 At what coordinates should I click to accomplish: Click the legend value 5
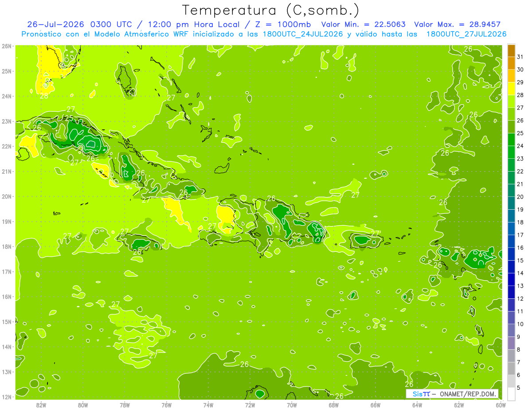coord(519,388)
